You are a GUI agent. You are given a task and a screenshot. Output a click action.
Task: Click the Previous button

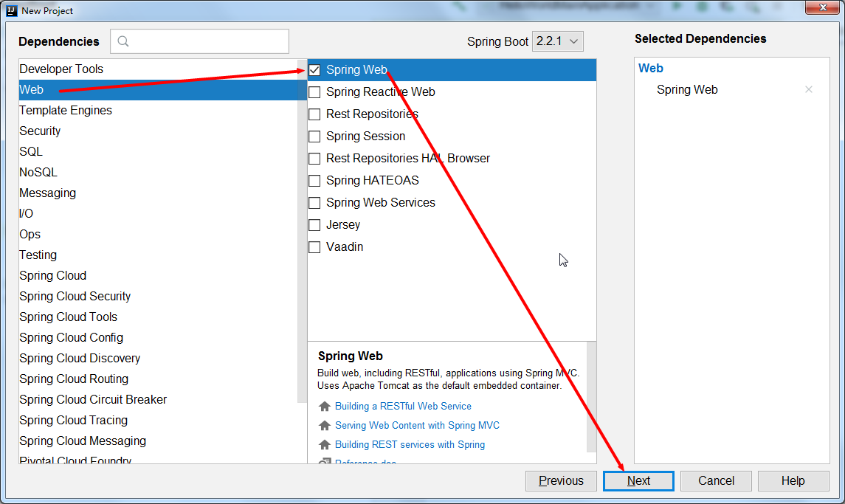(561, 481)
